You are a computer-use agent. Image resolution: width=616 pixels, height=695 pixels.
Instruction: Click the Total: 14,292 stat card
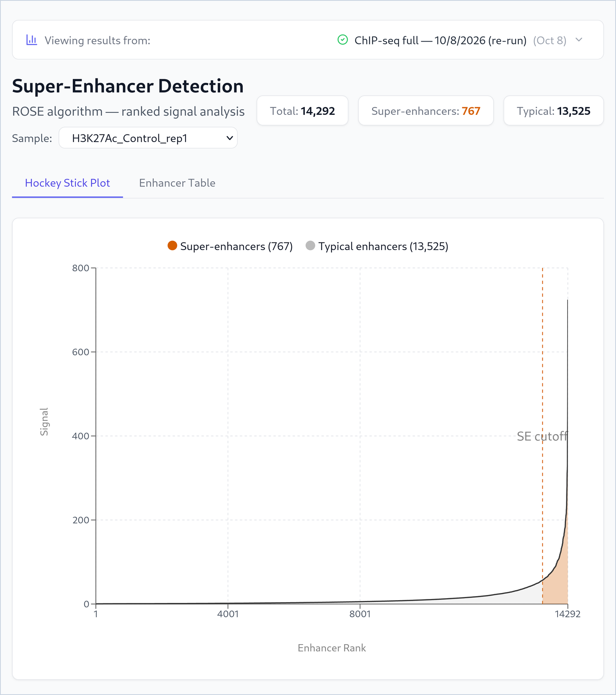[x=302, y=111]
